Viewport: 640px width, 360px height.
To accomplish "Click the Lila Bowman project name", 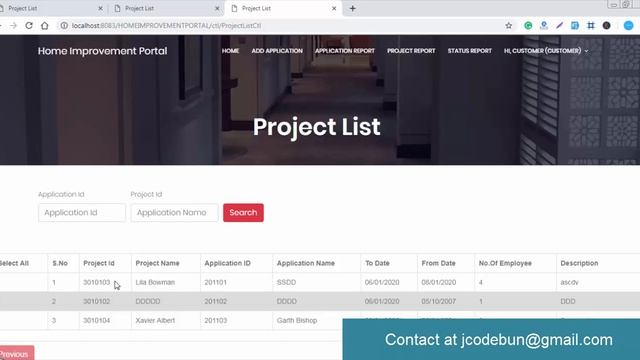I will (155, 282).
